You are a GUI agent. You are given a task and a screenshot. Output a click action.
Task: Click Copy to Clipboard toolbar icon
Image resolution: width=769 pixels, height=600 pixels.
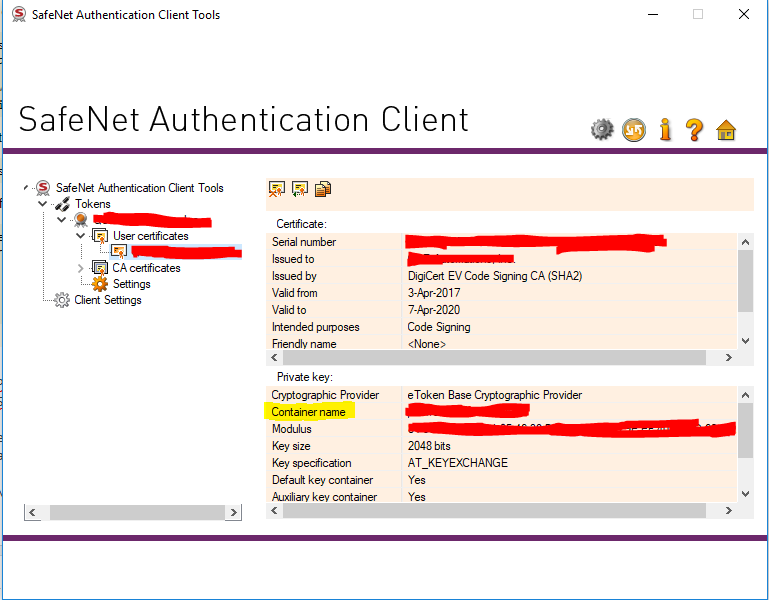click(x=323, y=189)
